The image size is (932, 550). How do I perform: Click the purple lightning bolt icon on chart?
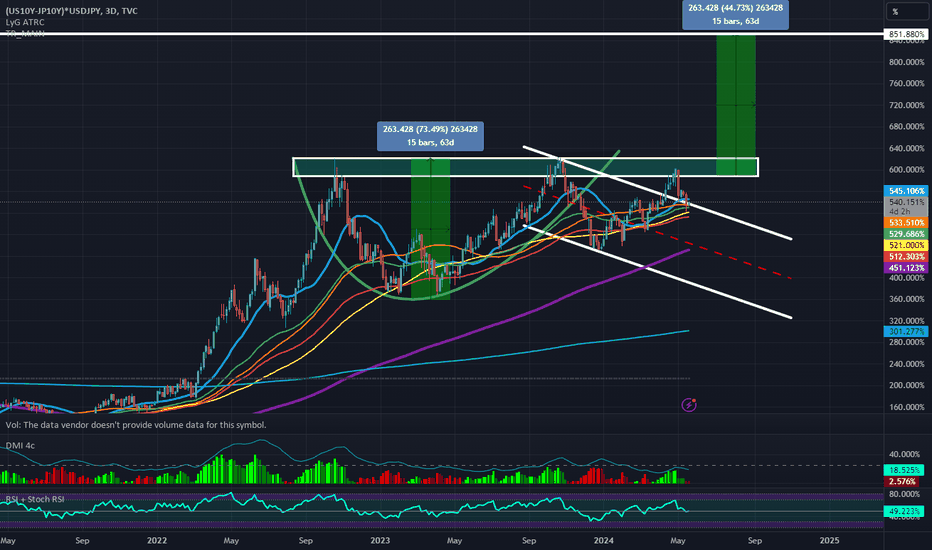click(x=689, y=405)
